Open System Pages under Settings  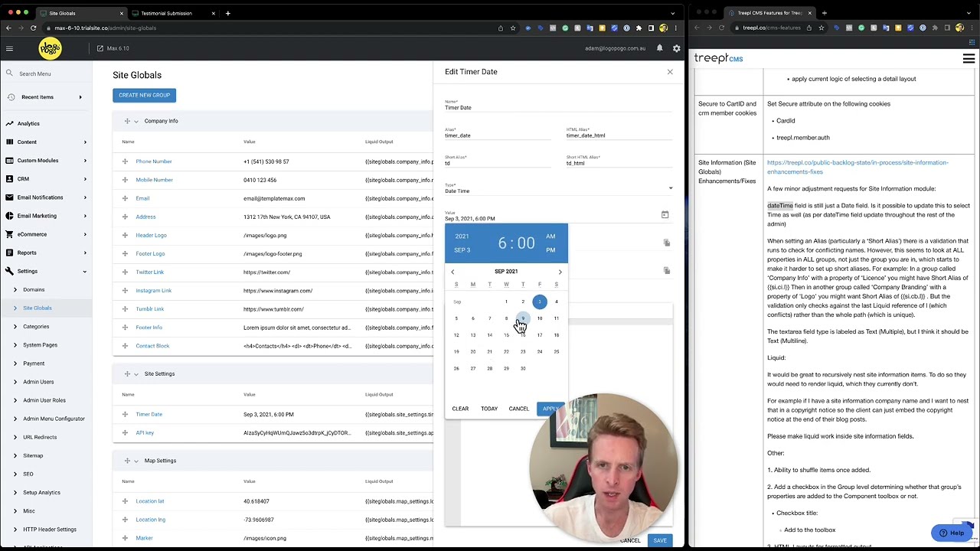[x=40, y=344]
